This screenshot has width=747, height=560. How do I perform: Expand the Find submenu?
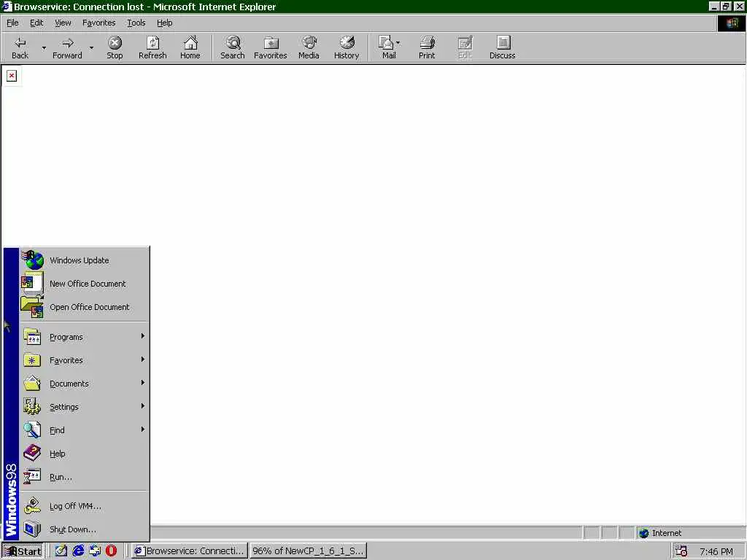click(x=84, y=430)
